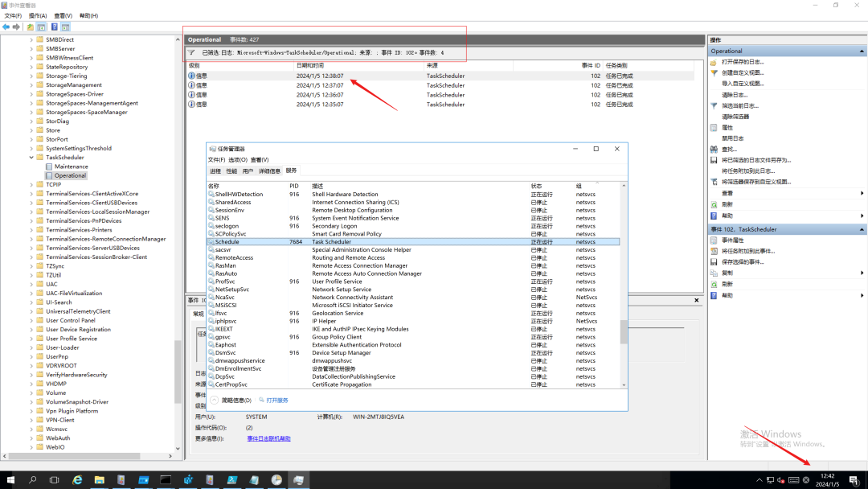Expand the 查看 submenu arrow in actions pane
This screenshot has height=489, width=868.
click(862, 193)
